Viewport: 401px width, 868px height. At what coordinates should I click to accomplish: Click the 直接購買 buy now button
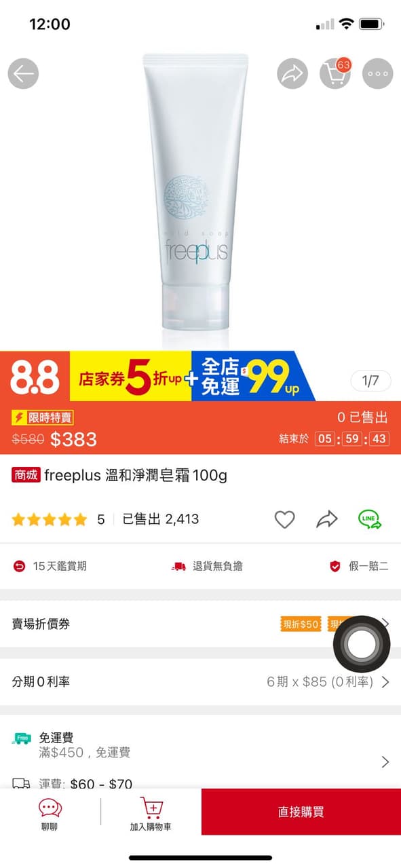click(x=301, y=812)
